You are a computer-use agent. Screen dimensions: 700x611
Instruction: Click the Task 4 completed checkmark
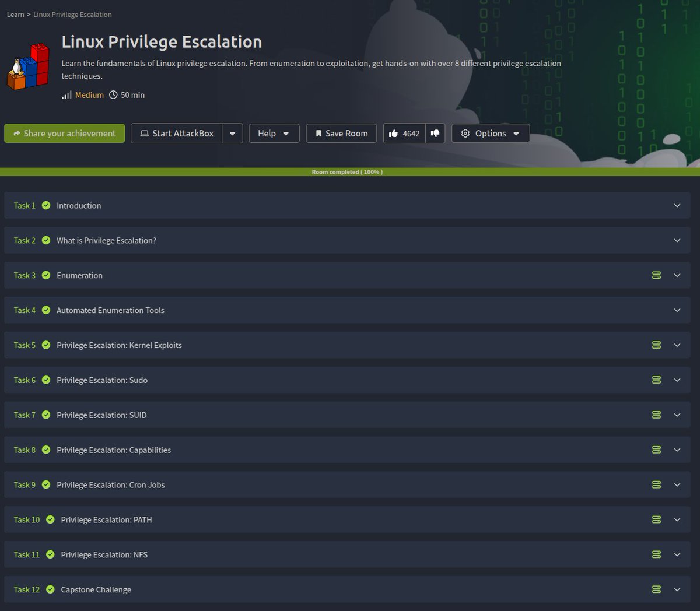[x=46, y=310]
